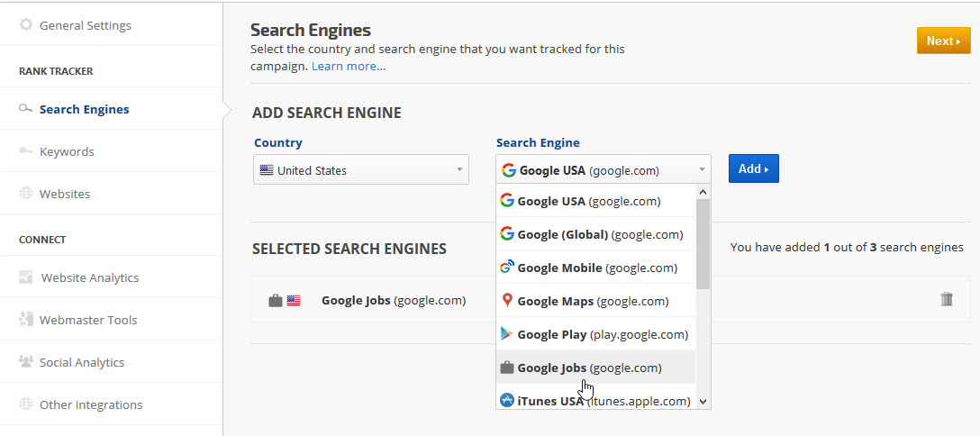This screenshot has width=980, height=436.
Task: Click the orange Next button
Action: pos(943,41)
